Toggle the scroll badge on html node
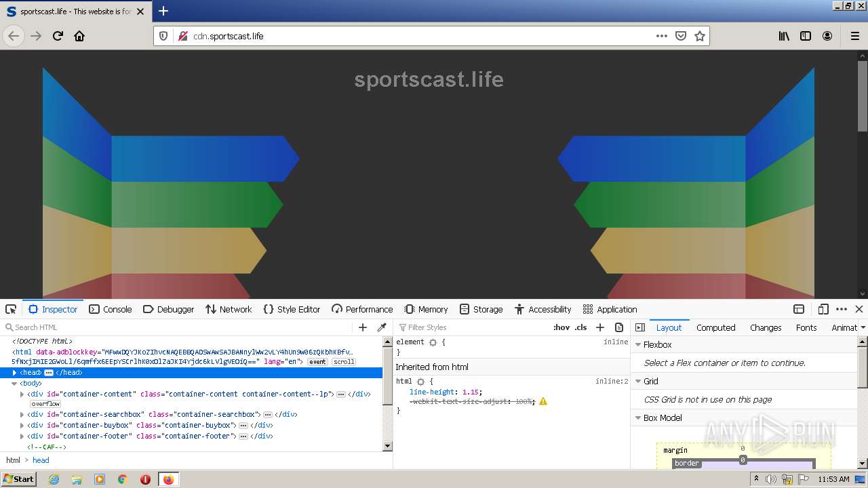Viewport: 868px width, 488px height. pyautogui.click(x=344, y=362)
